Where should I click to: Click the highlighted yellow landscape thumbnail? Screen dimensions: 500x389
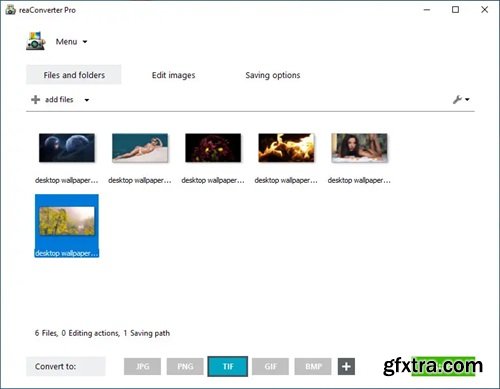pyautogui.click(x=67, y=221)
